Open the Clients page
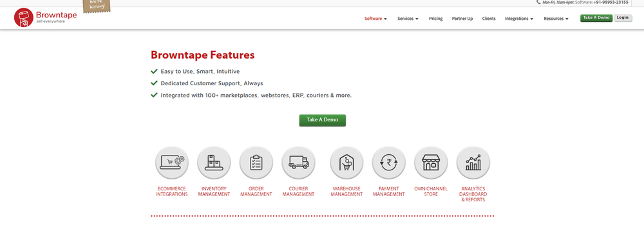644x251 pixels. tap(489, 19)
